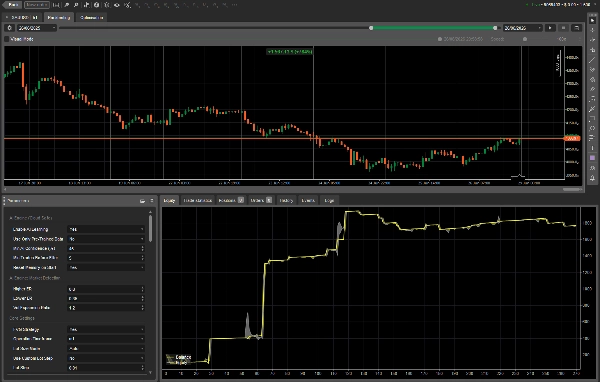Switch to the Optimization tab
The height and width of the screenshot is (382, 600).
[x=91, y=18]
